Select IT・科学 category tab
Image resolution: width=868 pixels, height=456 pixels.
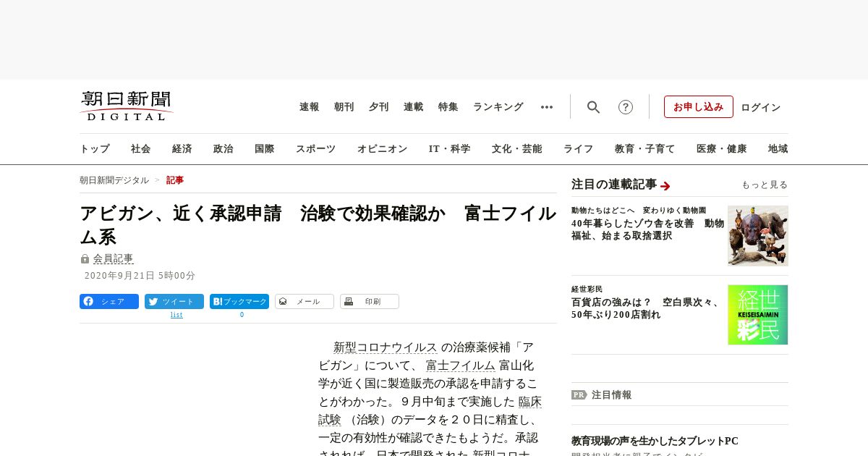pyautogui.click(x=450, y=149)
